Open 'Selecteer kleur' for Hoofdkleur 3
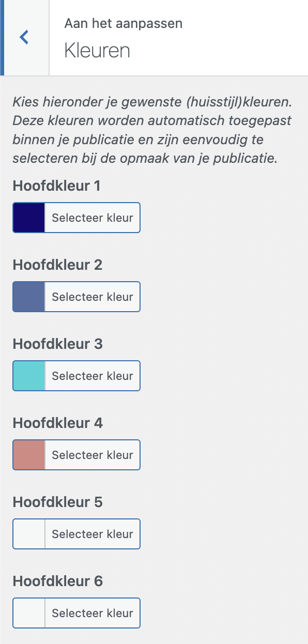 pos(93,376)
